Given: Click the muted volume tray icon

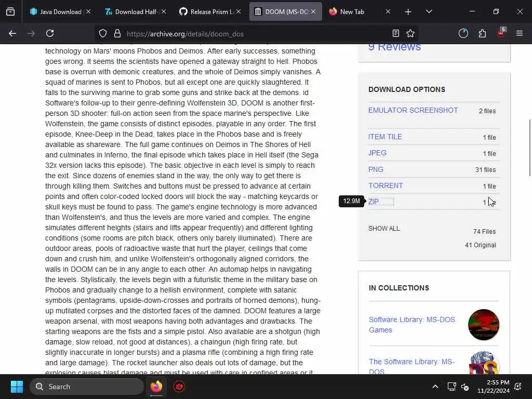Looking at the screenshot, I should (x=465, y=387).
